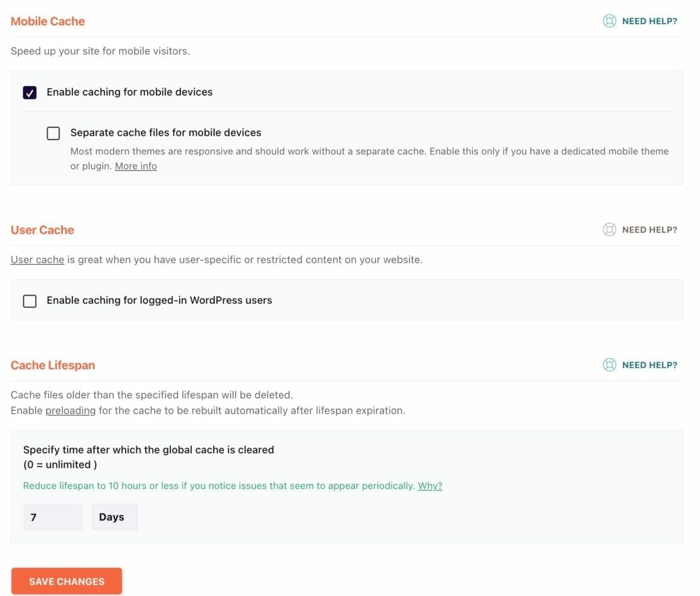Select the Cache Lifespan section heading
The image size is (700, 596).
pos(52,365)
